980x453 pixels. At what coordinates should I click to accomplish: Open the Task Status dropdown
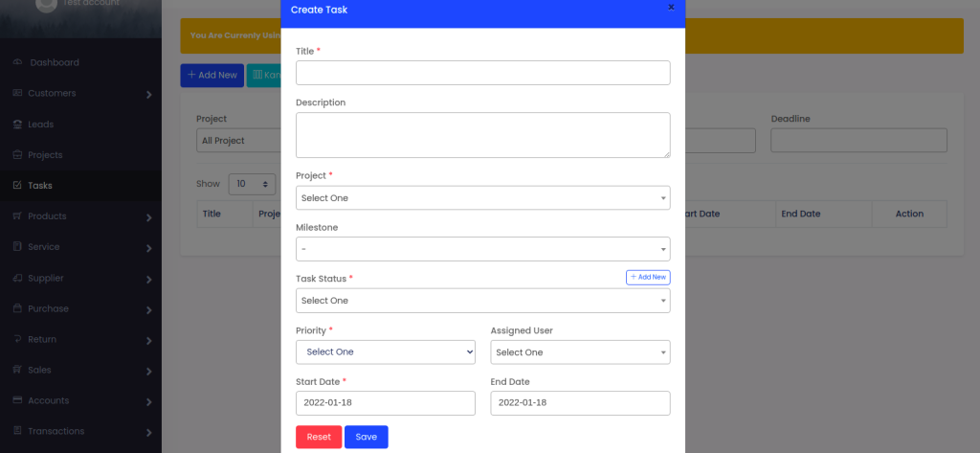482,301
